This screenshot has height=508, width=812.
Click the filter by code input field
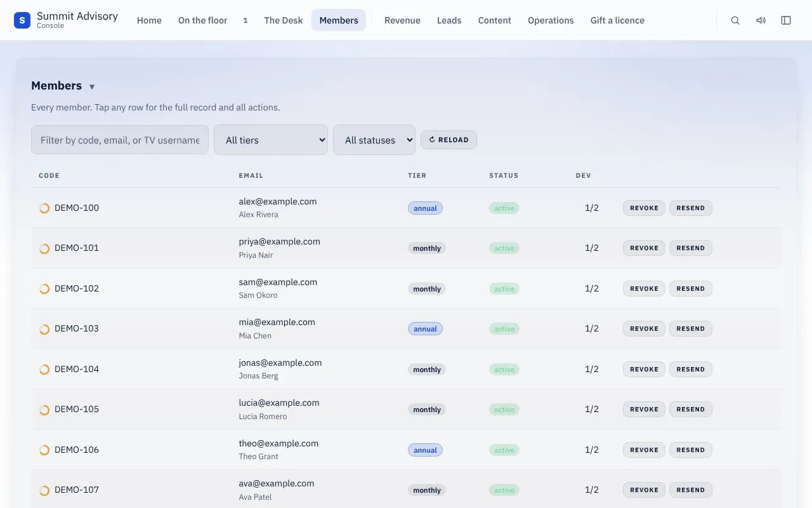click(x=120, y=140)
